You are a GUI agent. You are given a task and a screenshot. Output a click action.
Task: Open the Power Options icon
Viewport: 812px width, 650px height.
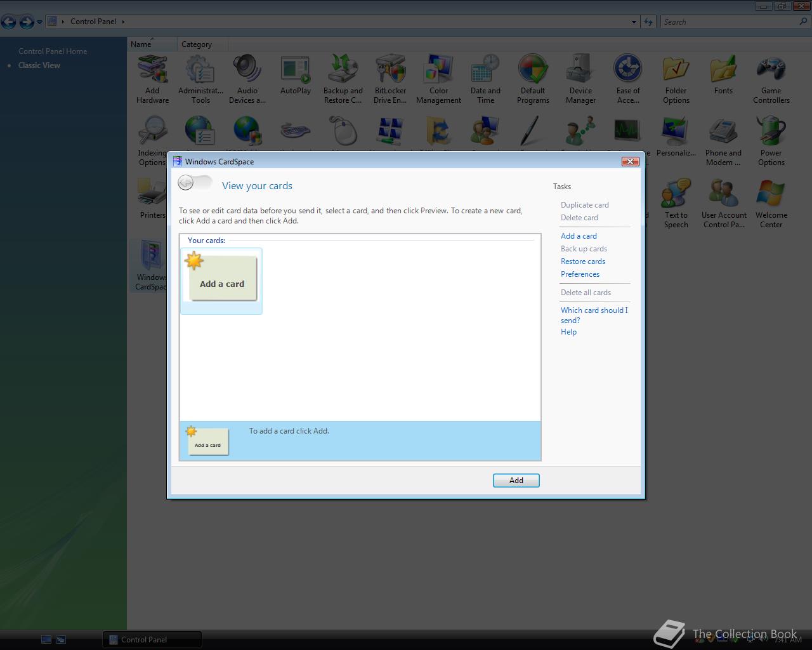771,142
